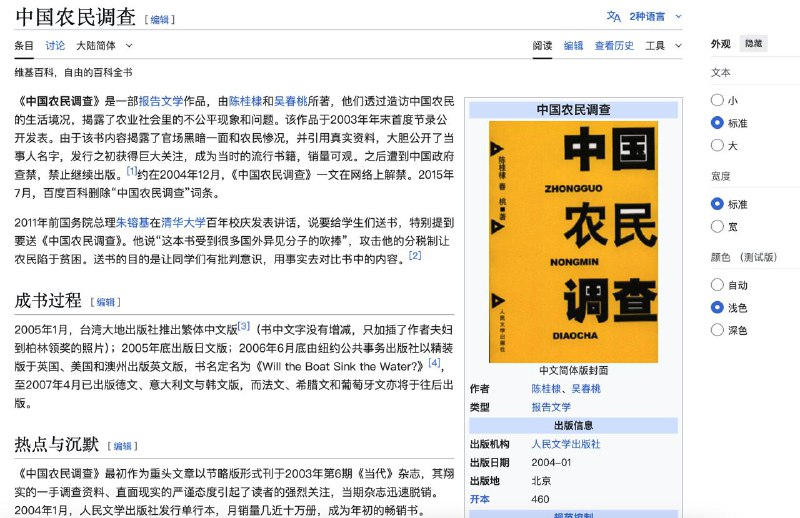The width and height of the screenshot is (800, 518).
Task: Select 自动 color mode
Action: 717,285
